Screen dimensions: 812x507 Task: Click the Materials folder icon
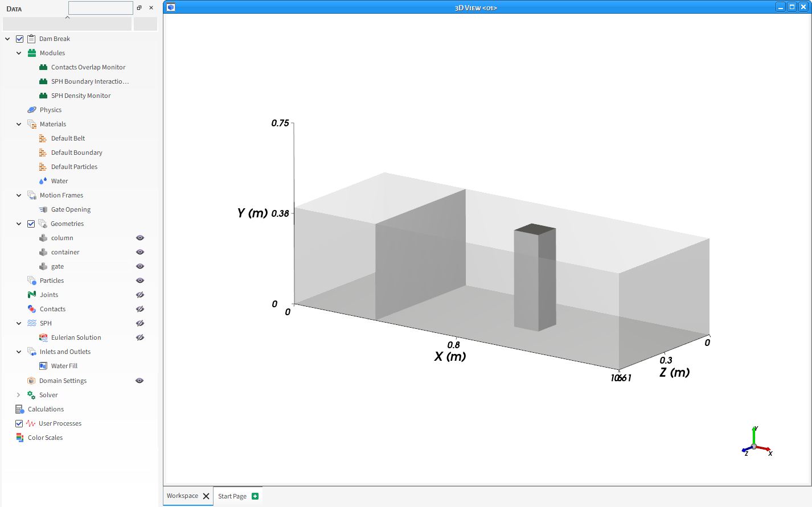coord(32,124)
